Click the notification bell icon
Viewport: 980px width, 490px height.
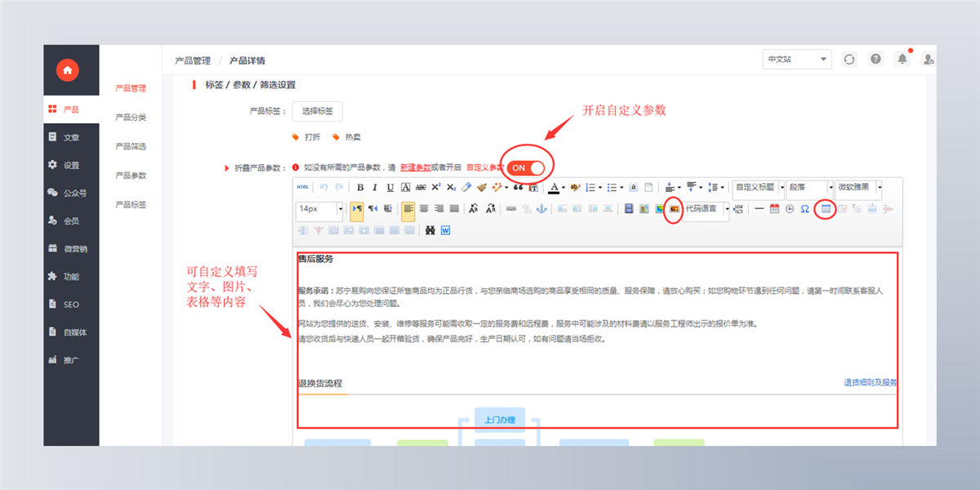pos(902,59)
